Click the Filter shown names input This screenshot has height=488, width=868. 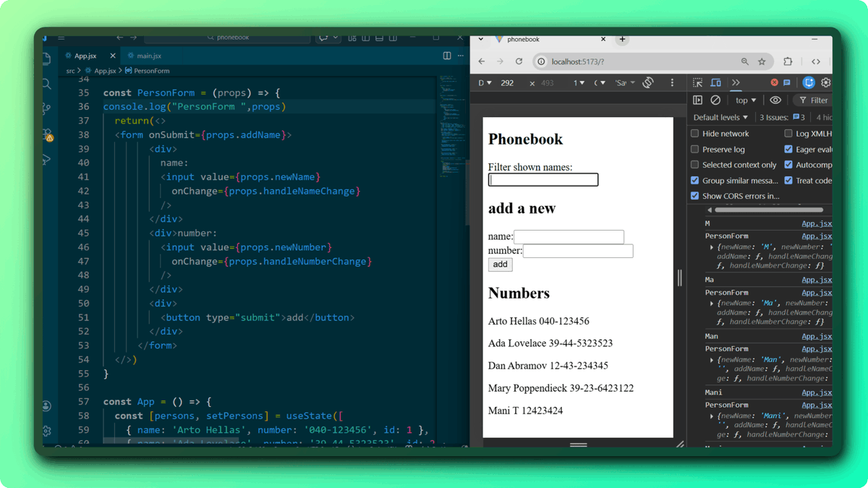click(543, 179)
